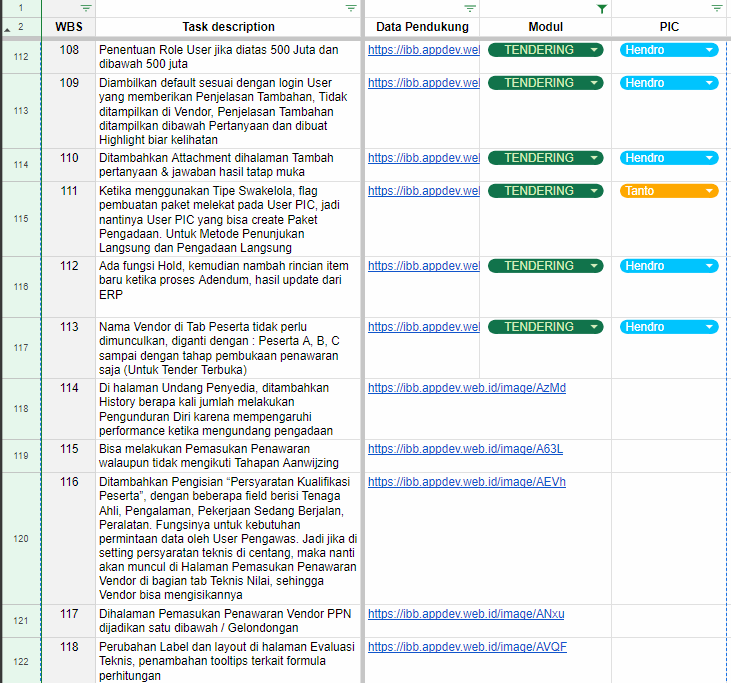This screenshot has width=731, height=683.
Task: Open Hendro PIC dropdown for WBS 109
Action: point(709,83)
